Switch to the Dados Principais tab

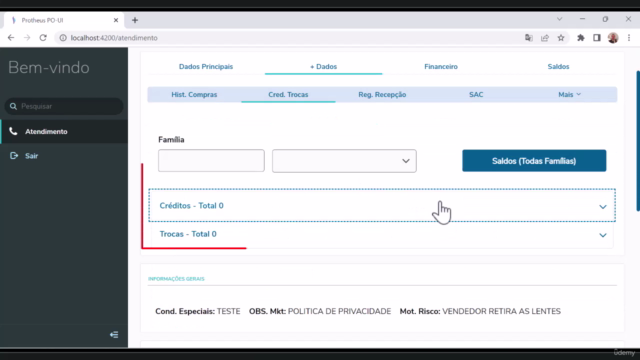point(206,67)
